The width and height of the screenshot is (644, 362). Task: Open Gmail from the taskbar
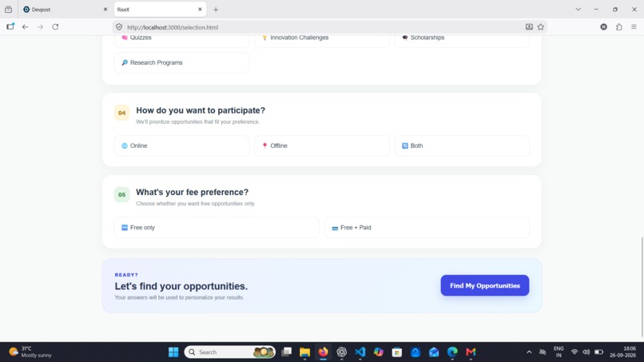click(471, 352)
